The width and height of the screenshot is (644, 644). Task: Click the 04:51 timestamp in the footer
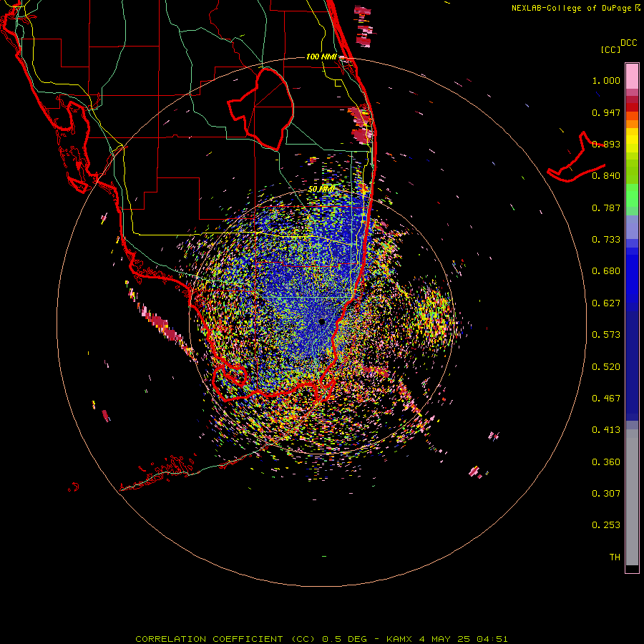pos(492,639)
